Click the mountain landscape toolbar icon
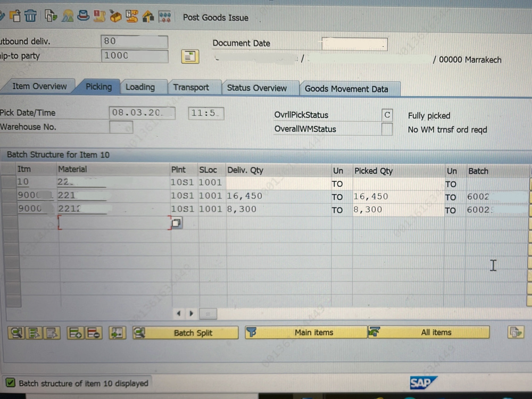This screenshot has width=532, height=399. [x=68, y=16]
